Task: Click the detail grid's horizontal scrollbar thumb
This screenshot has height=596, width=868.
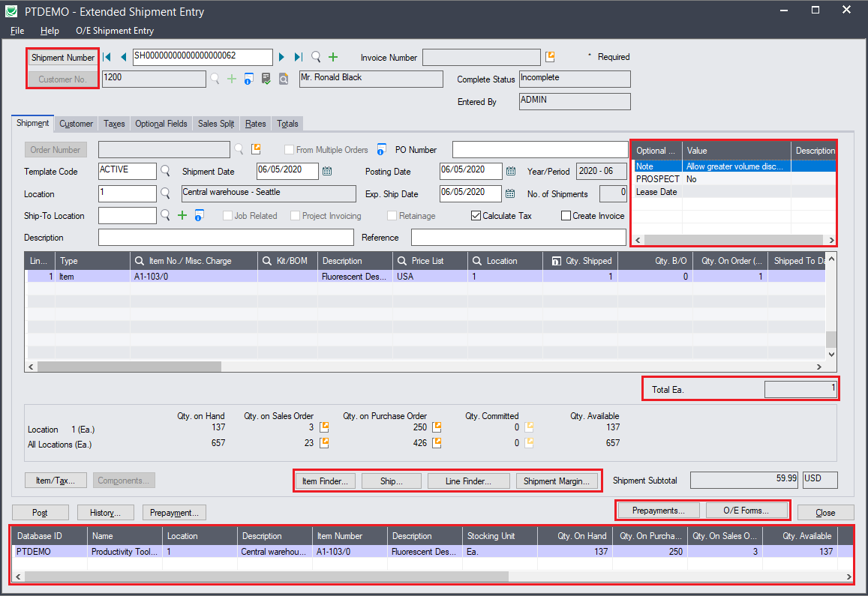Action: click(x=129, y=367)
